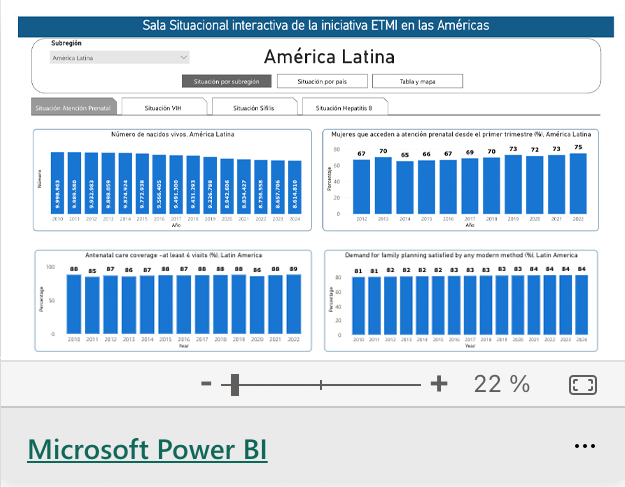The height and width of the screenshot is (487, 625).
Task: Zoom out using the minus icon
Action: [x=206, y=384]
